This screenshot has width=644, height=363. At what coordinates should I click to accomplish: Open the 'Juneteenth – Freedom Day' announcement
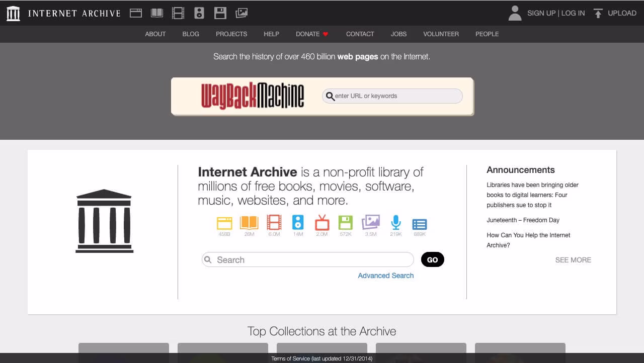pos(523,220)
